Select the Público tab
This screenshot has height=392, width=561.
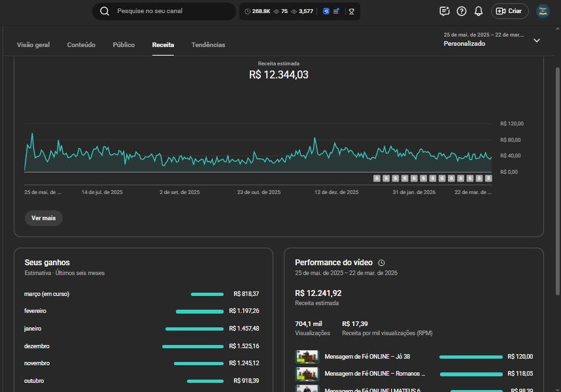[x=124, y=45]
